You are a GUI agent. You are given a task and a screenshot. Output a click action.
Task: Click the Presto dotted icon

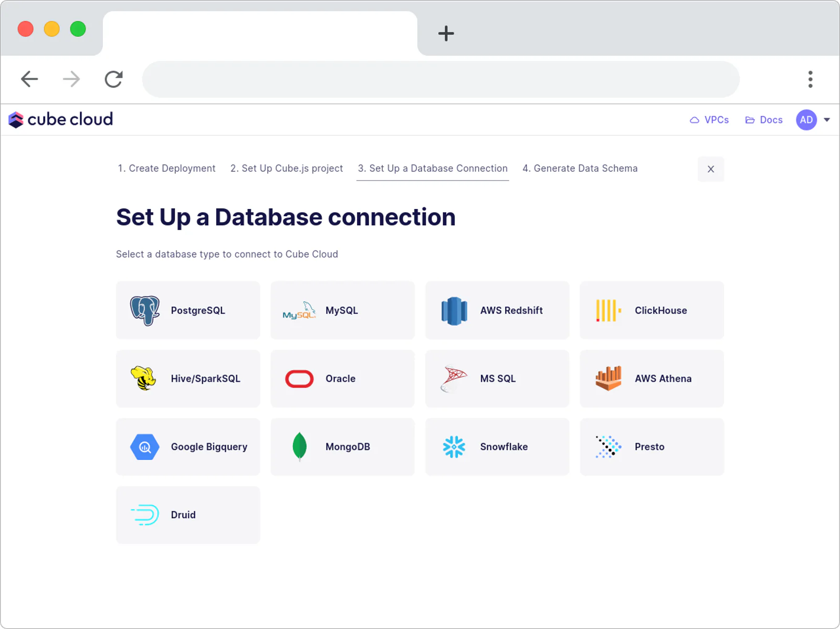pos(608,447)
